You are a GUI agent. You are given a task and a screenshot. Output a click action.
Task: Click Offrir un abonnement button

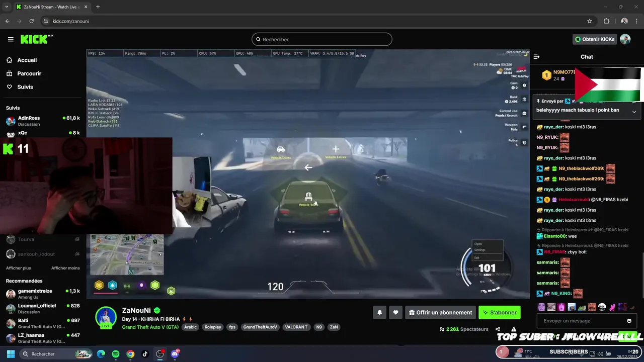[x=441, y=312]
